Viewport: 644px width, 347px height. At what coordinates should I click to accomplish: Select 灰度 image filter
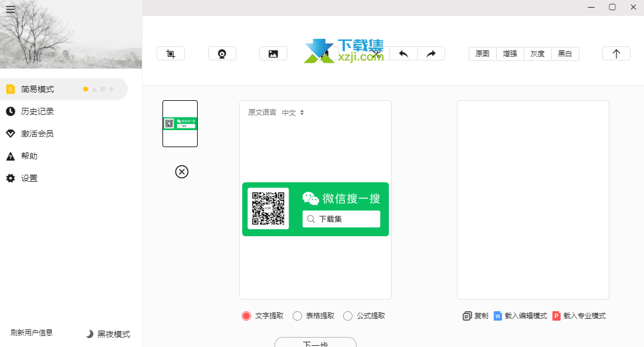pos(538,54)
